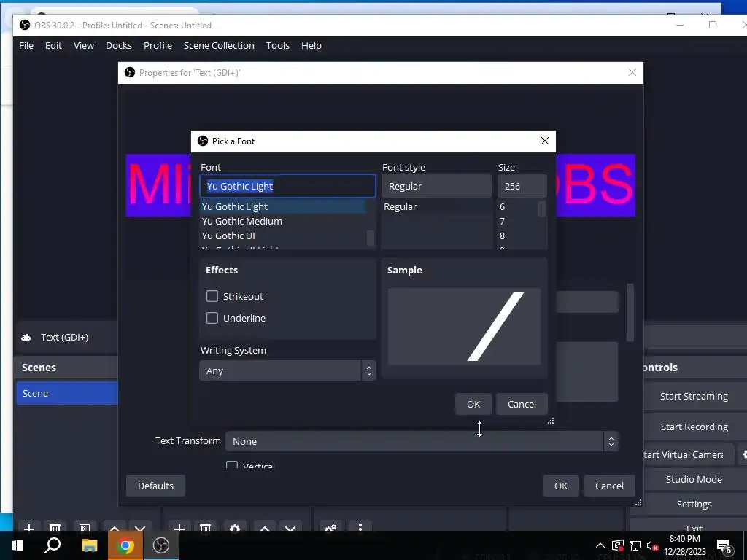
Task: Open the Help menu
Action: pyautogui.click(x=311, y=46)
